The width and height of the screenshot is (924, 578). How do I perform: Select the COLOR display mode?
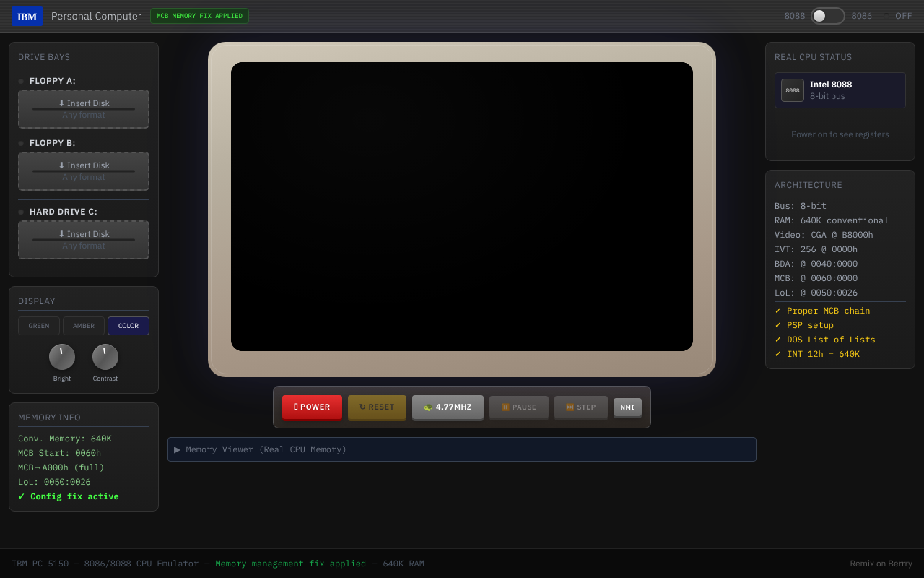[x=128, y=326]
